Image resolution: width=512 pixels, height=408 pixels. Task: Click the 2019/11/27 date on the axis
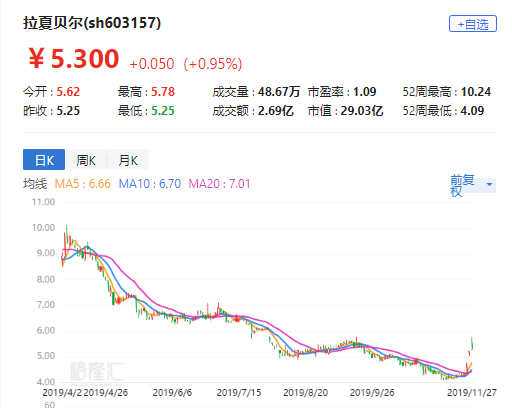click(472, 392)
